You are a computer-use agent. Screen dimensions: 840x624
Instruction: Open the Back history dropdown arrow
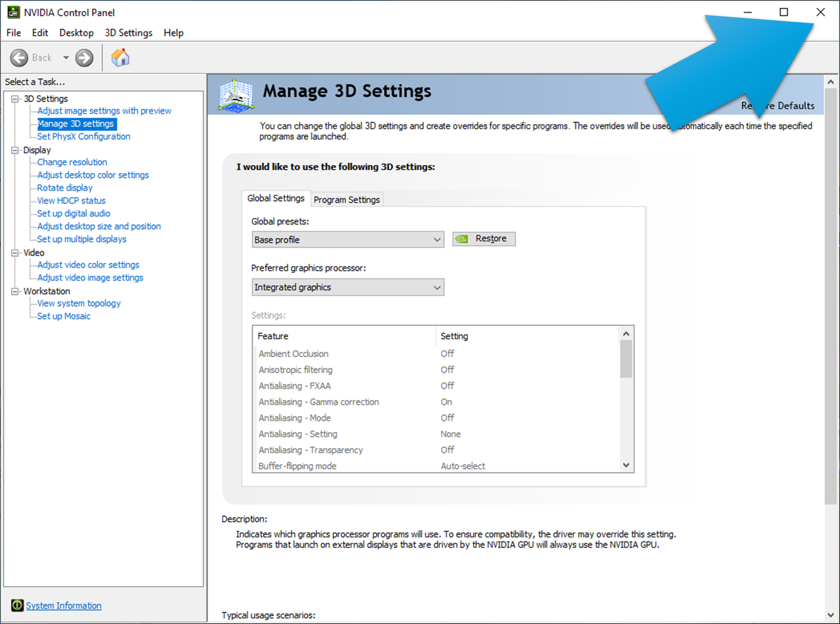65,58
